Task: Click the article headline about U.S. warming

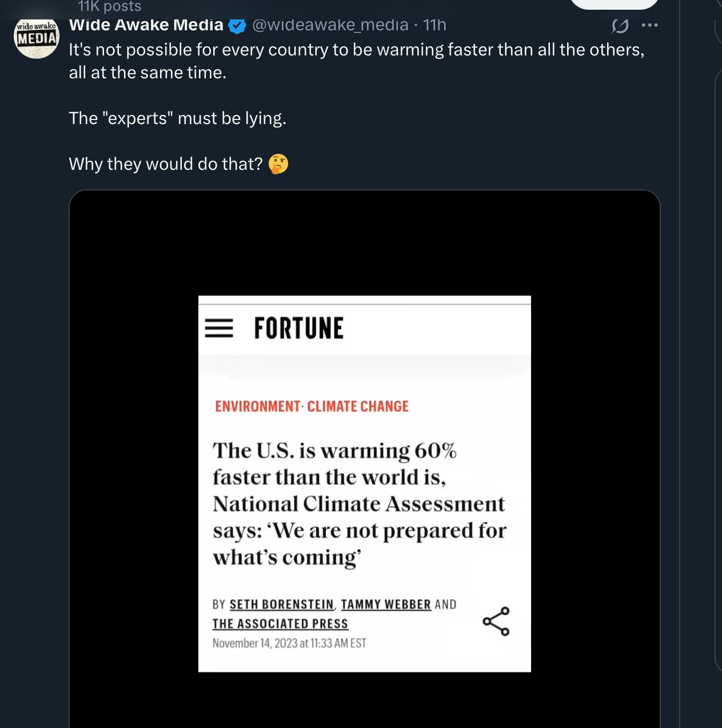Action: click(x=359, y=504)
